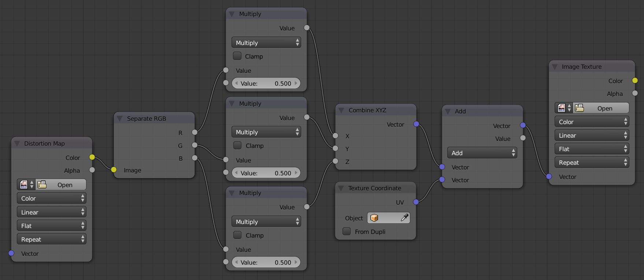This screenshot has width=644, height=280.
Task: Click Vector input socket of Distortion Map
Action: (x=11, y=253)
